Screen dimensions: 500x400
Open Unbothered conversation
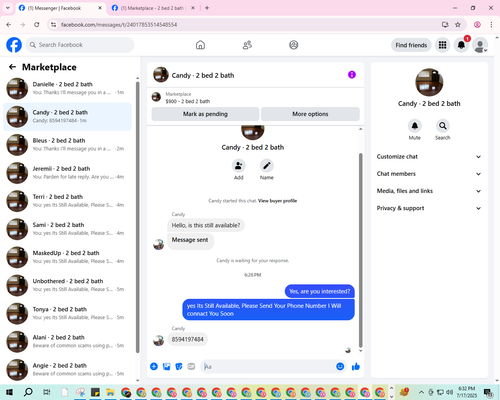point(67,285)
